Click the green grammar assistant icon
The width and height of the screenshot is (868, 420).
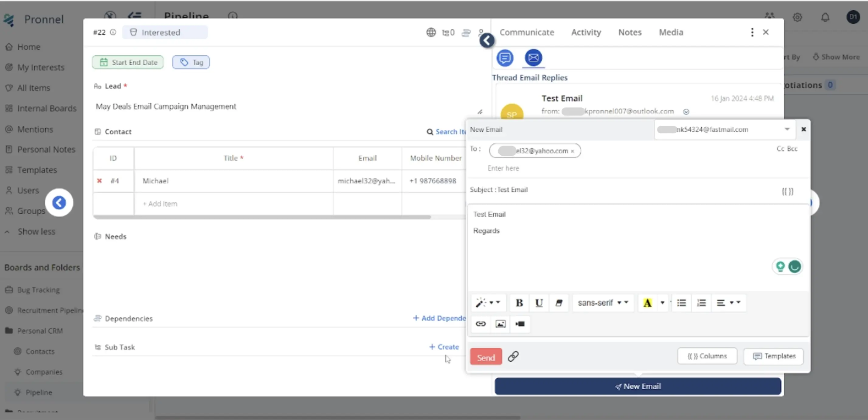coord(794,267)
